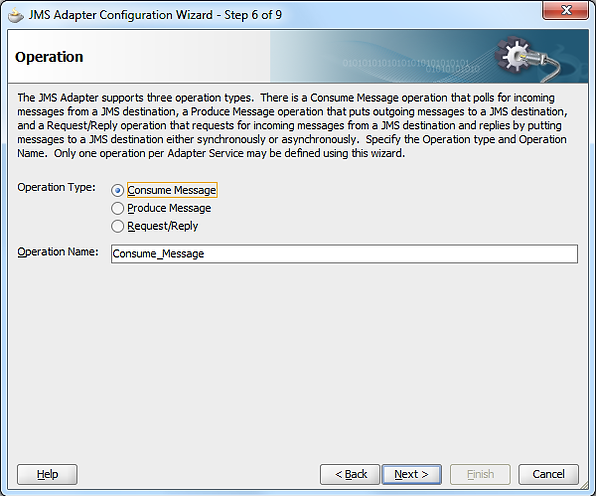The height and width of the screenshot is (496, 596).
Task: Close the wizard window with X
Action: pyautogui.click(x=566, y=10)
